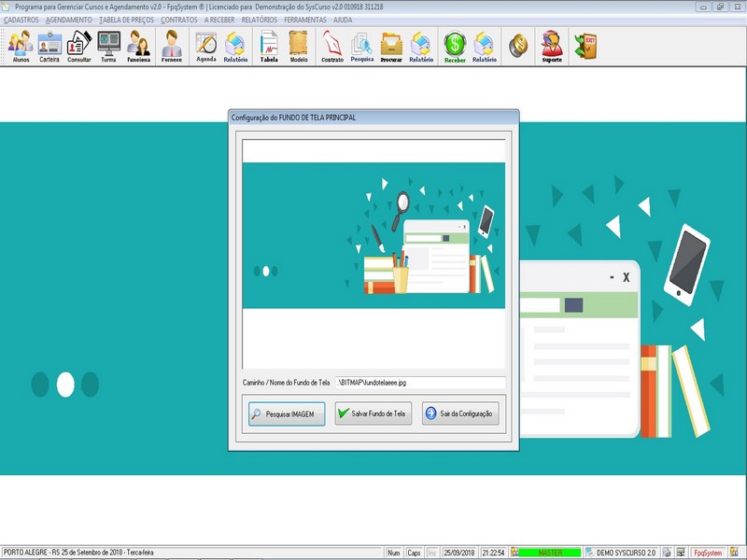Open the Consultar icon in toolbar

[79, 46]
